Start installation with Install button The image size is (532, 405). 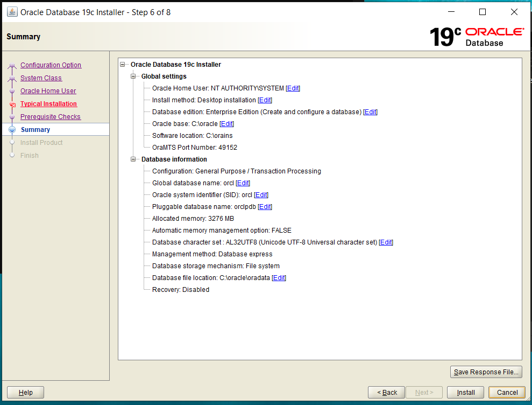465,393
